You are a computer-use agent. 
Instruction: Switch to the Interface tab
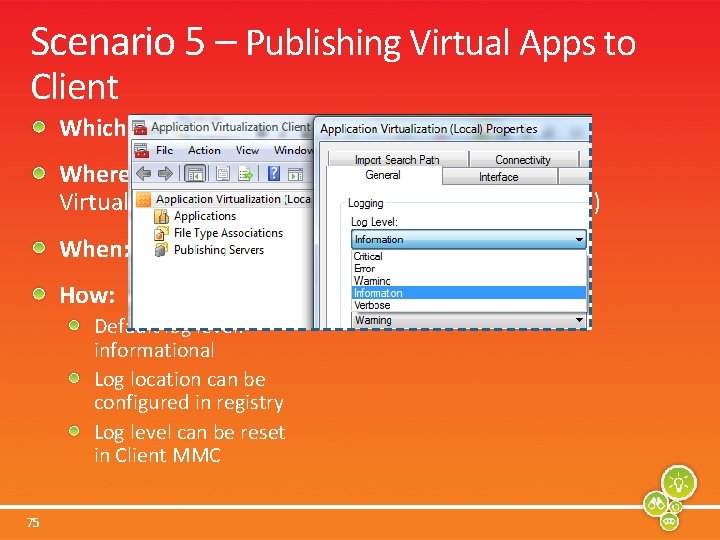click(x=499, y=177)
